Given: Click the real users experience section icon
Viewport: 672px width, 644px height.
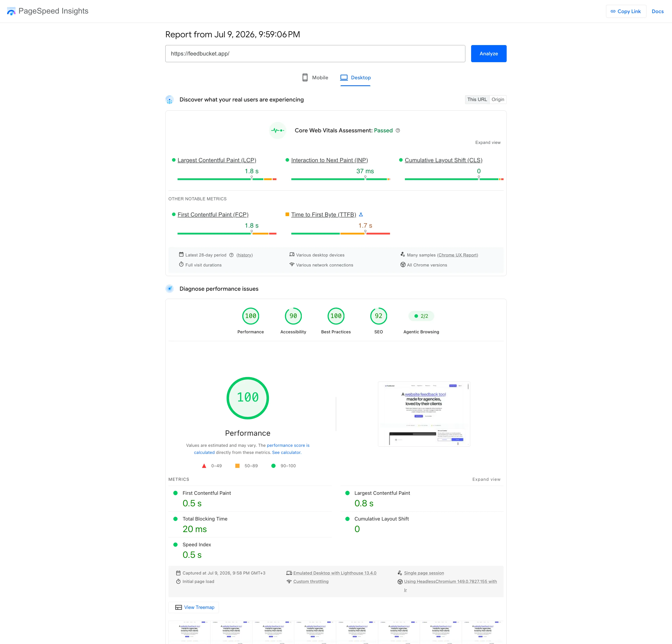Looking at the screenshot, I should [169, 100].
